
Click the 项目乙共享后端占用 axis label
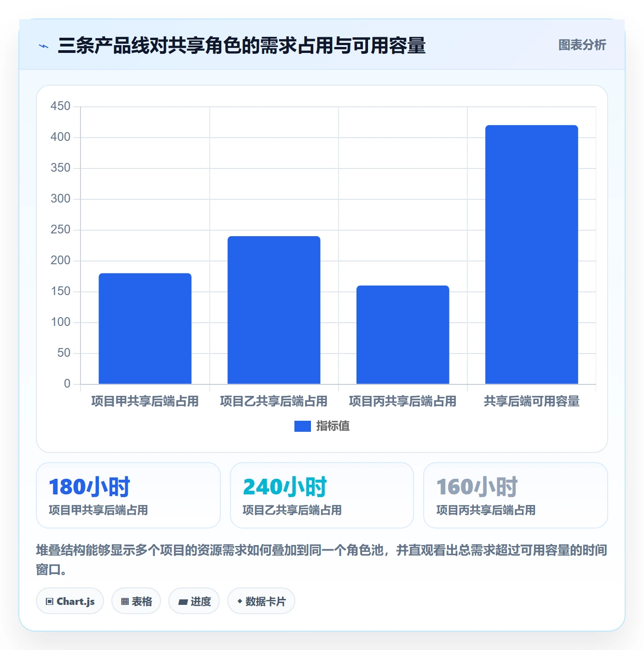[274, 401]
